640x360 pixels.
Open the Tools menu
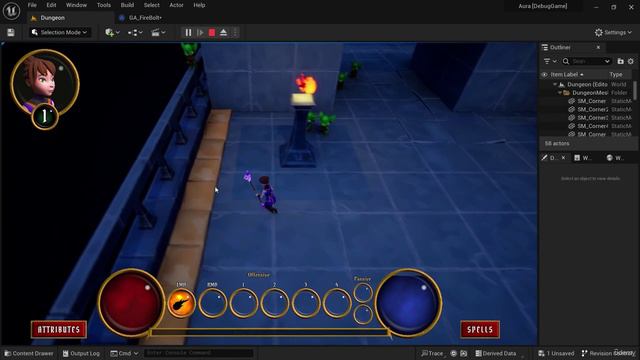[104, 5]
